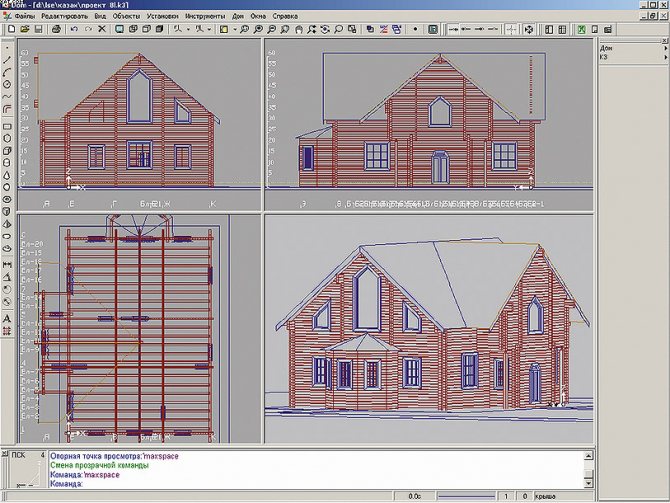Open the Вид menu
Screen dimensions: 670x503
click(100, 16)
